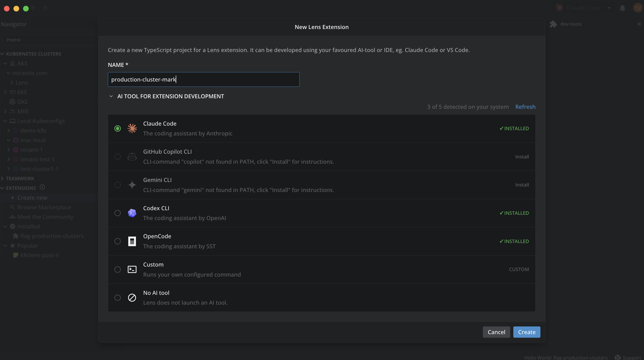This screenshot has width=644, height=360.
Task: Click the Codex CLI cloud icon
Action: (132, 213)
